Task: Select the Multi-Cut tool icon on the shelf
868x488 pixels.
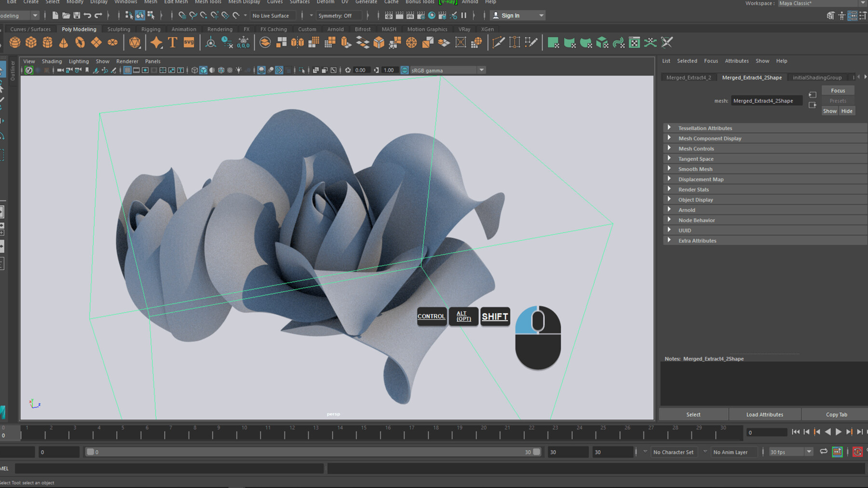Action: point(498,42)
